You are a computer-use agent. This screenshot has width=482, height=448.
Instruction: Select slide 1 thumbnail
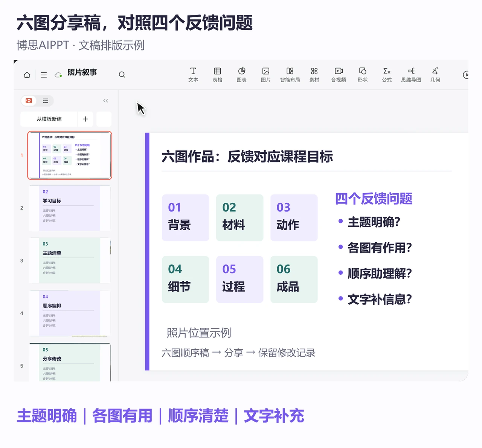[70, 155]
